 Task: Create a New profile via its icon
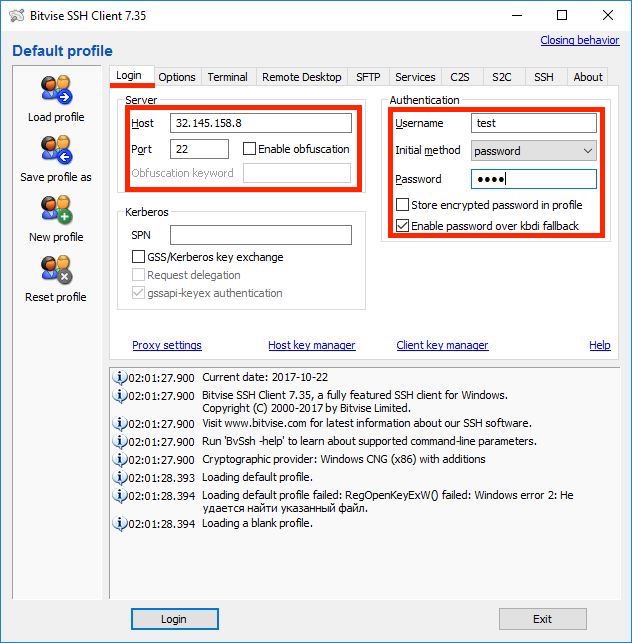(x=56, y=209)
